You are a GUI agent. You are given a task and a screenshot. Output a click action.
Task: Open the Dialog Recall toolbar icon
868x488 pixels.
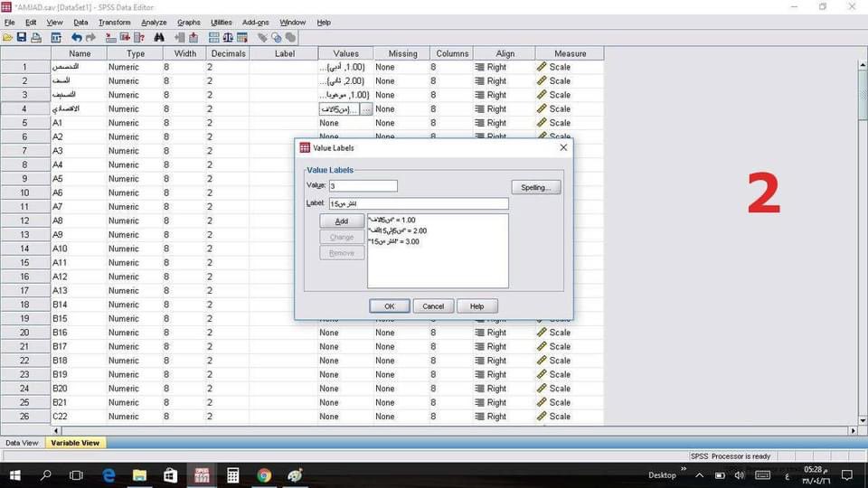pos(56,38)
